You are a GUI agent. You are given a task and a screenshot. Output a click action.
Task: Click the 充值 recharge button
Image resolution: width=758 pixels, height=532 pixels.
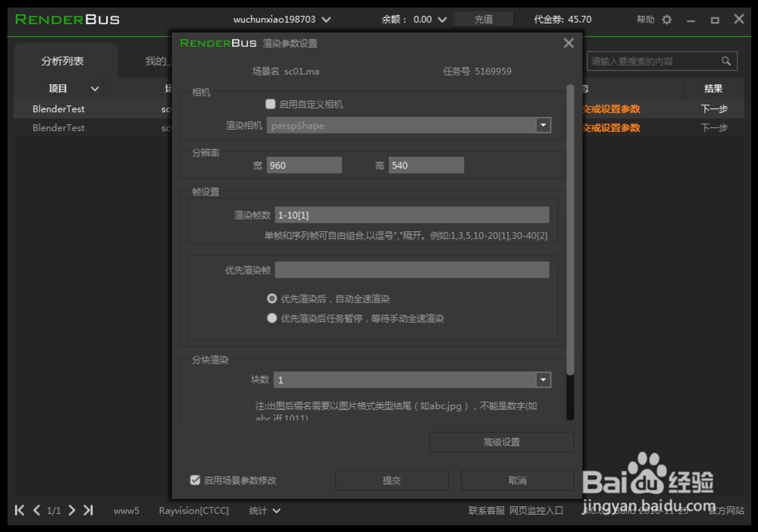click(484, 20)
